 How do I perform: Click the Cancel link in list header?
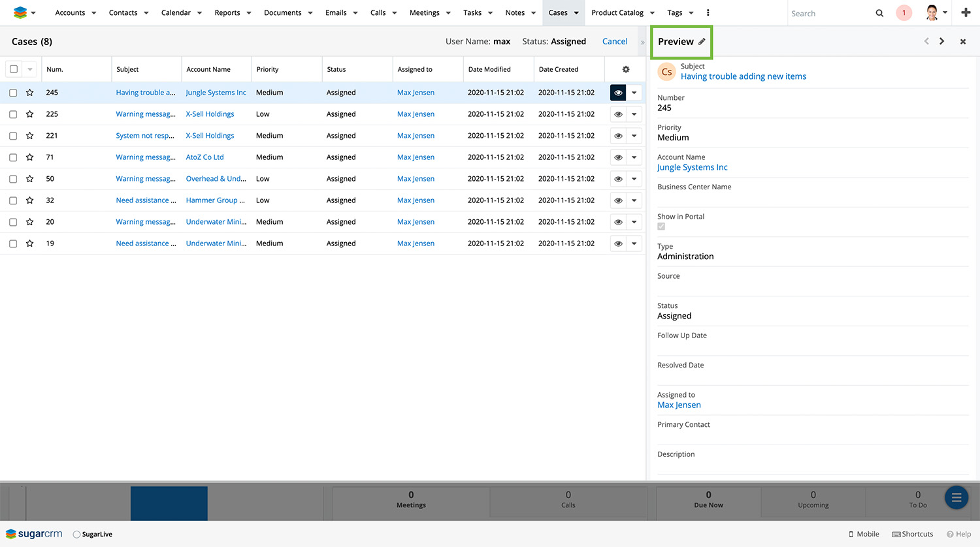click(614, 41)
